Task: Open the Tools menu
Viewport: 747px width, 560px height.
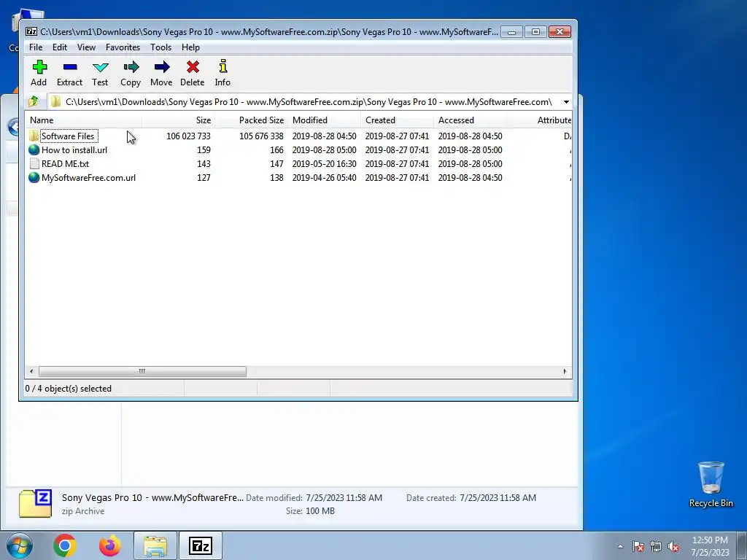Action: (x=161, y=47)
